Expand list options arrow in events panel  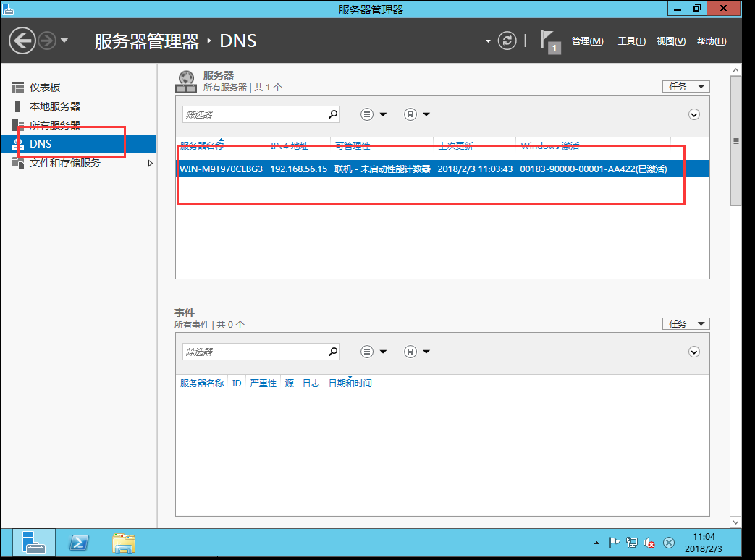click(383, 352)
